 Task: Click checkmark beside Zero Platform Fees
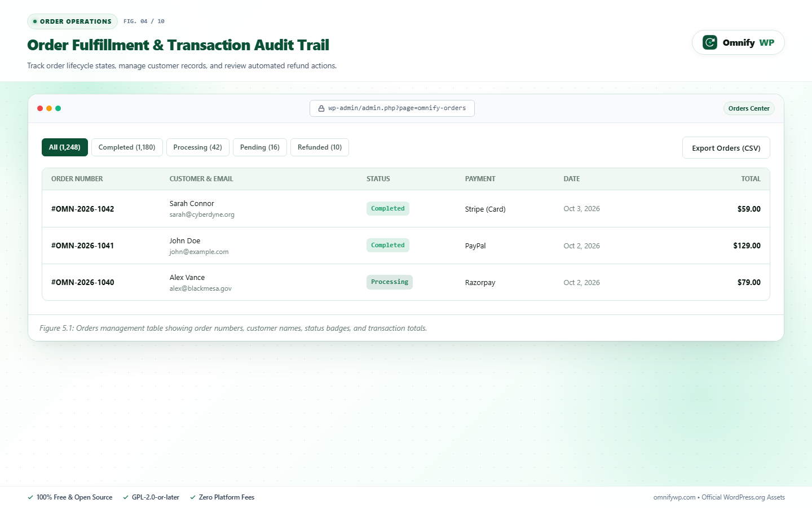point(193,497)
